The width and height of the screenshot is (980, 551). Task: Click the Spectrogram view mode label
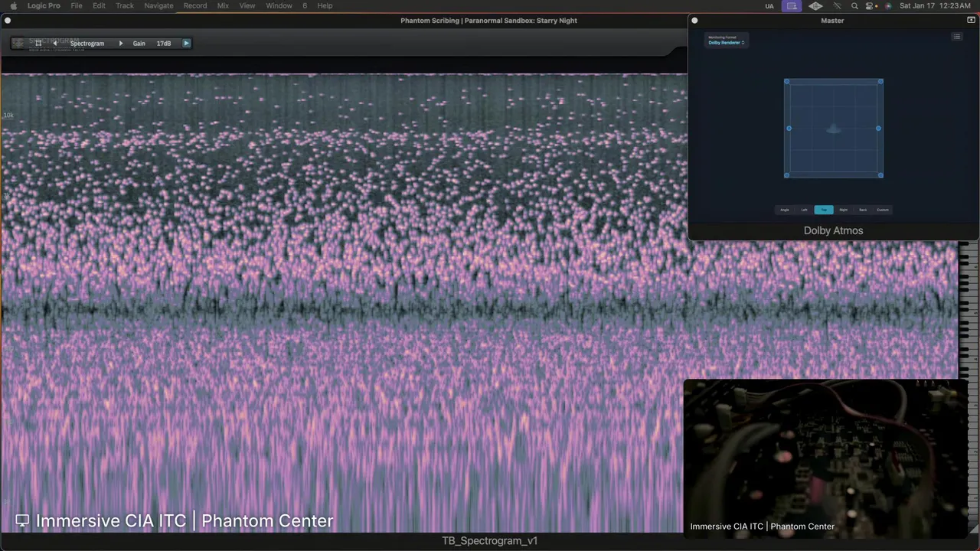[x=87, y=44]
